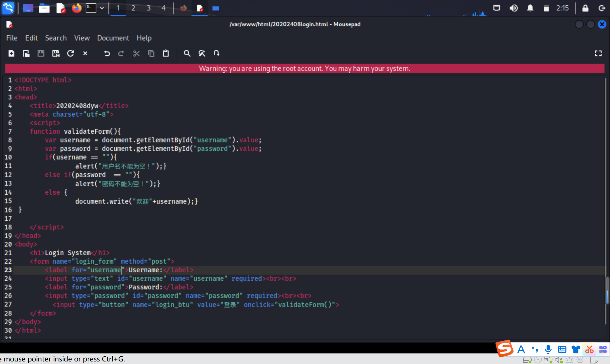610x364 pixels.
Task: Open the Search menu
Action: pos(56,38)
